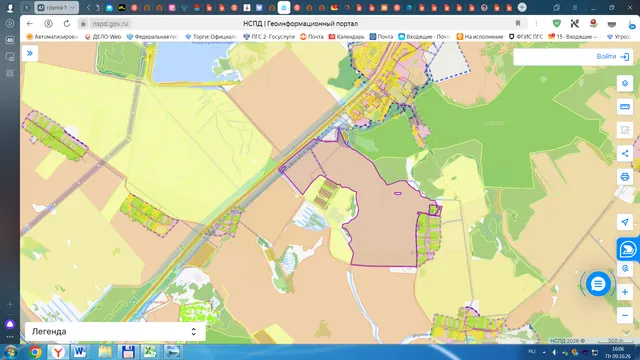Activate the area selection tool icon
This screenshot has height=360, width=640.
tap(624, 130)
